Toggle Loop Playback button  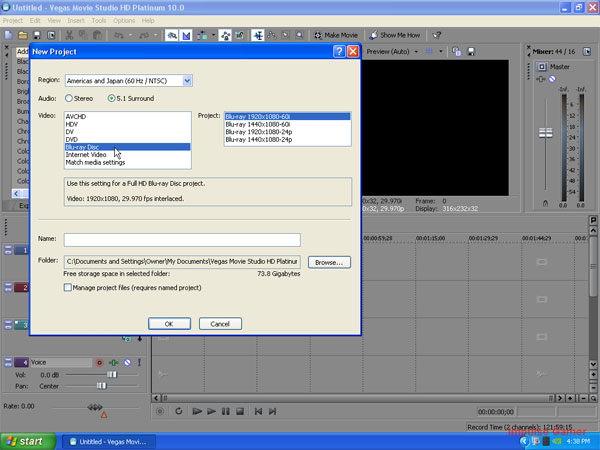[x=178, y=411]
